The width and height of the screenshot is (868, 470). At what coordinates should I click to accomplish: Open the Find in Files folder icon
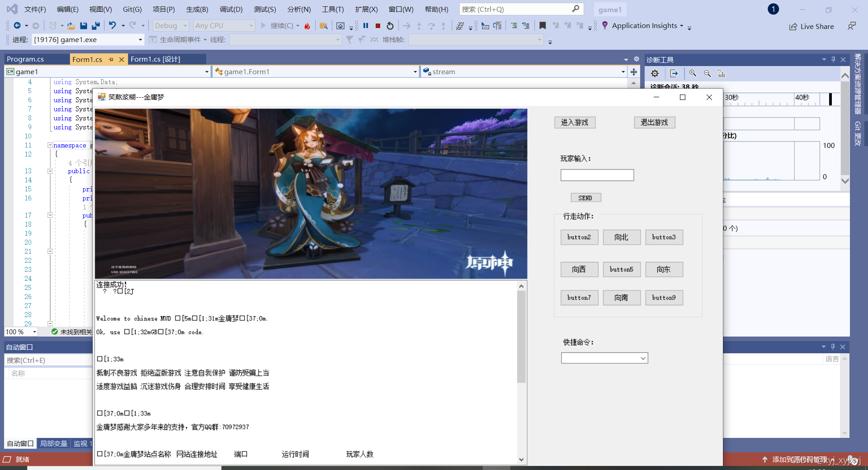[x=324, y=26]
